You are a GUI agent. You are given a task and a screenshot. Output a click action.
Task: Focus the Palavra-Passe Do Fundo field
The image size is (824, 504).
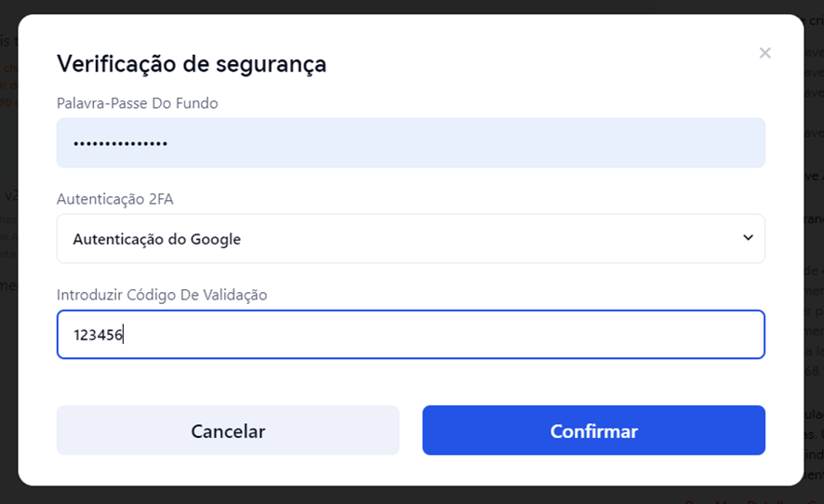pyautogui.click(x=410, y=143)
